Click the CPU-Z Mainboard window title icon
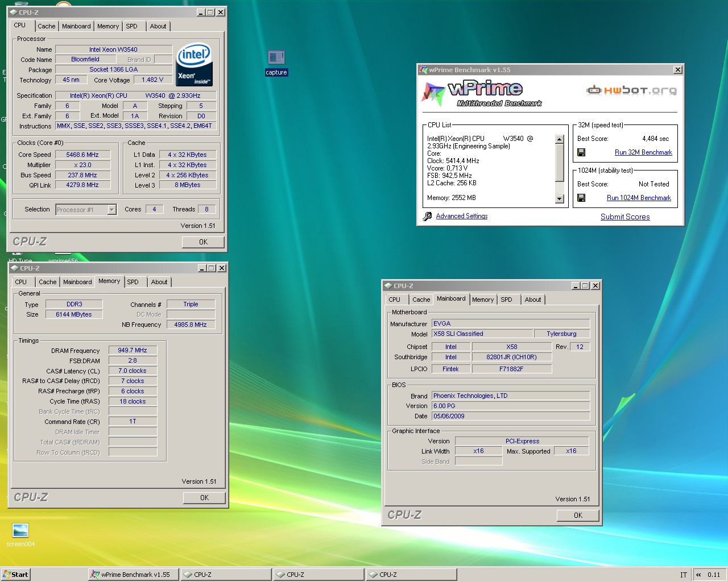 [388, 286]
